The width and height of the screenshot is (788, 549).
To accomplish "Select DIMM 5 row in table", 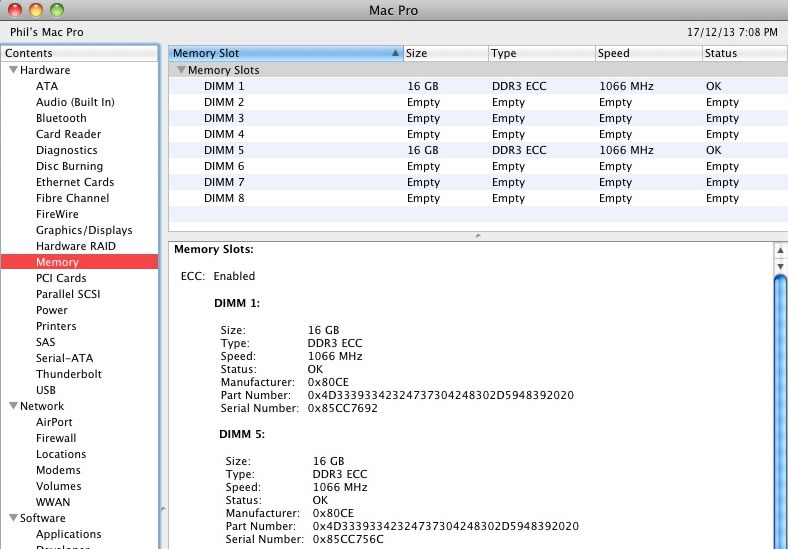I will (x=478, y=150).
